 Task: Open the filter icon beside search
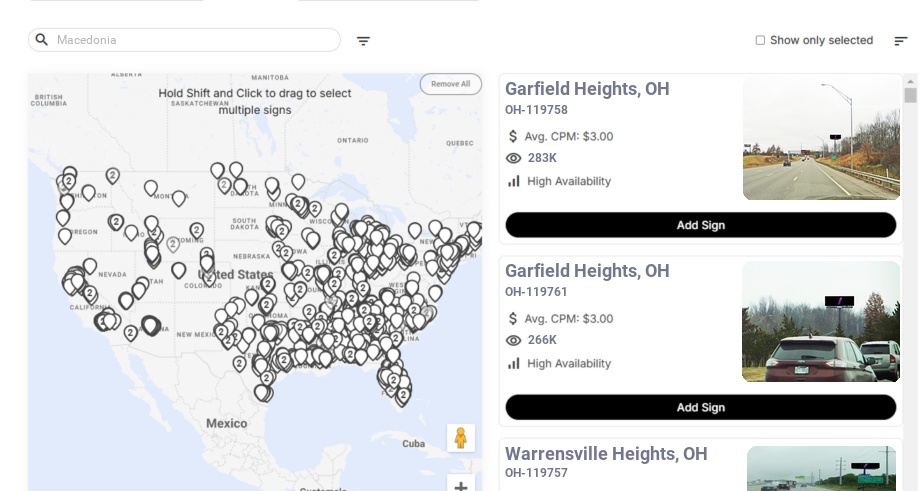coord(363,41)
